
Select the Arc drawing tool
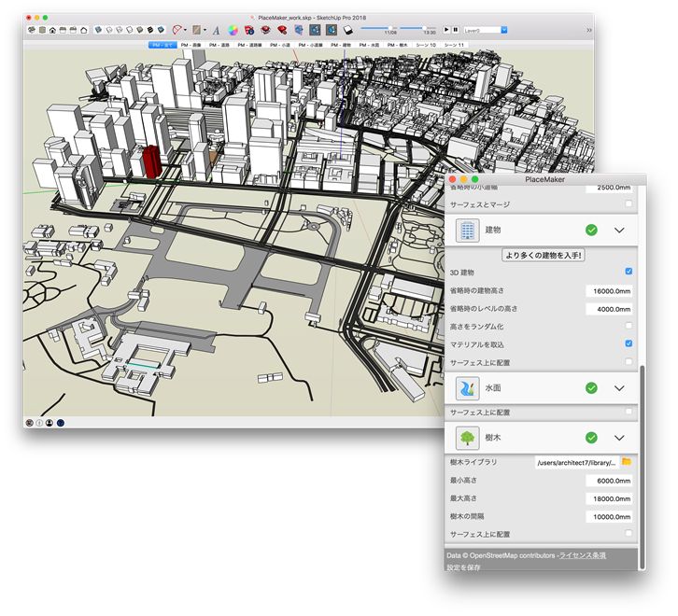click(x=177, y=30)
